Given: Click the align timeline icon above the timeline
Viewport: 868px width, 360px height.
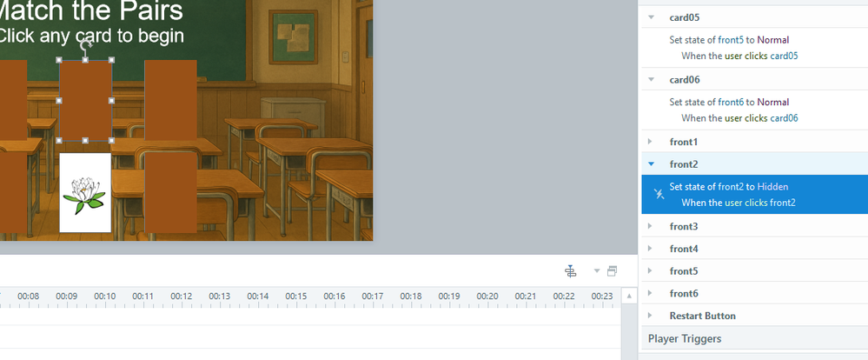Looking at the screenshot, I should point(571,270).
